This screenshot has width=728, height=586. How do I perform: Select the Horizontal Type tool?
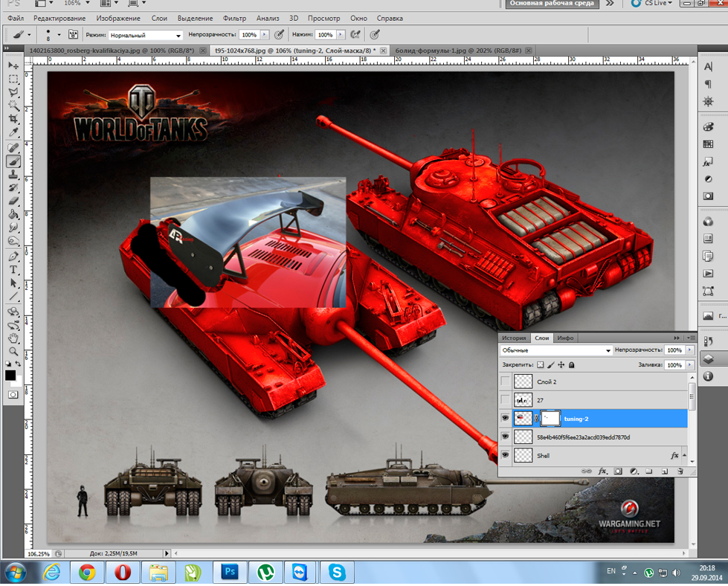[x=13, y=269]
